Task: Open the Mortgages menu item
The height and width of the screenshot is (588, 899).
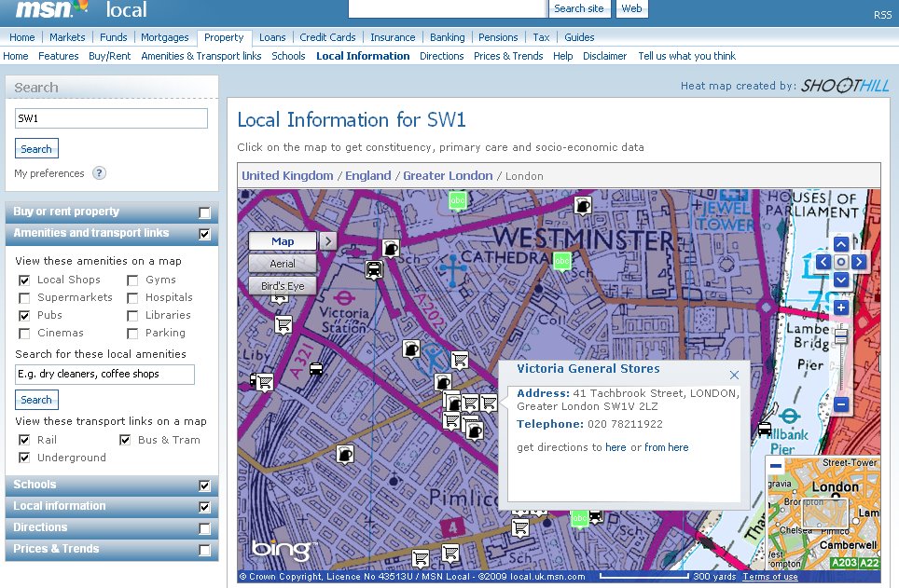Action: coord(164,37)
